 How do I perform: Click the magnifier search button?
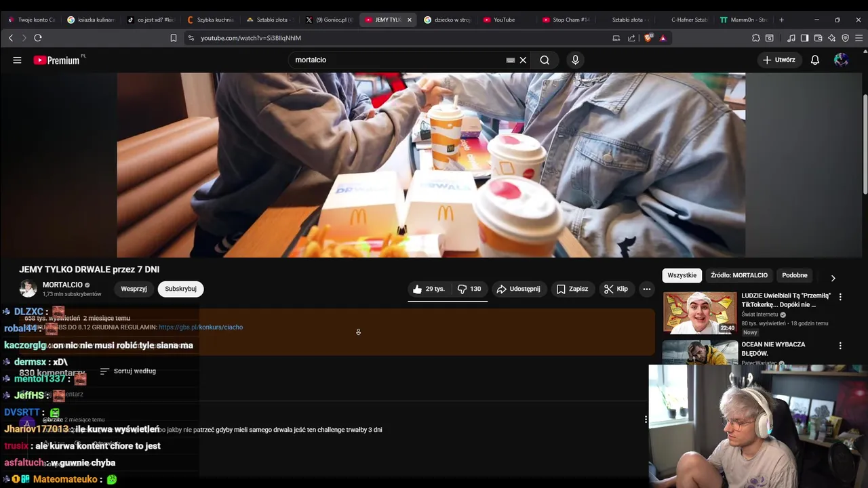tap(545, 60)
